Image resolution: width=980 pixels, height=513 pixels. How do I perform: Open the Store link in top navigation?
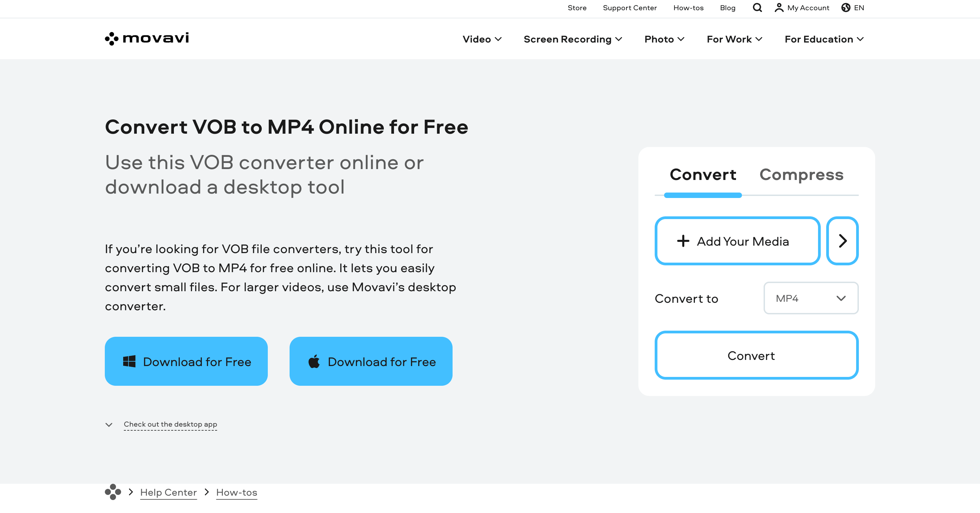pyautogui.click(x=576, y=8)
